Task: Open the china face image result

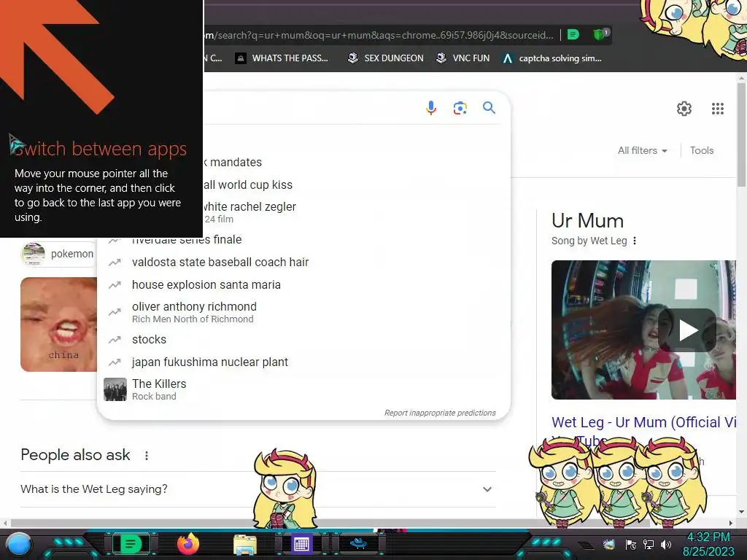Action: click(58, 324)
